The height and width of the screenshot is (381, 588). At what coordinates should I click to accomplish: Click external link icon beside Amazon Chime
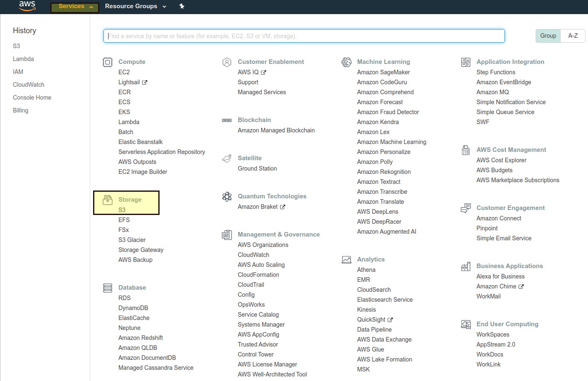[x=521, y=287]
